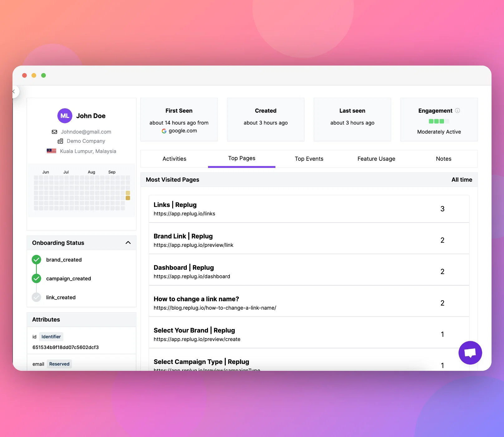Viewport: 504px width, 437px height.
Task: Click the link_created grey checkmark
Action: tap(36, 297)
